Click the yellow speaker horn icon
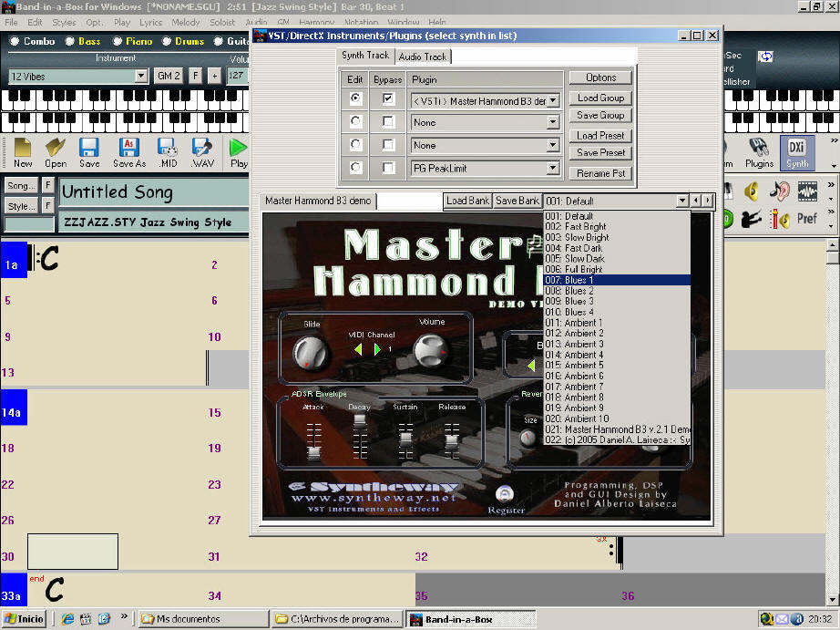The image size is (840, 630). click(x=753, y=191)
